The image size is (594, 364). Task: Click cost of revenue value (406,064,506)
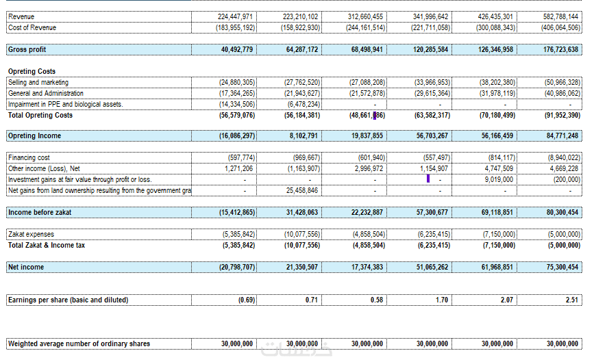coord(560,27)
